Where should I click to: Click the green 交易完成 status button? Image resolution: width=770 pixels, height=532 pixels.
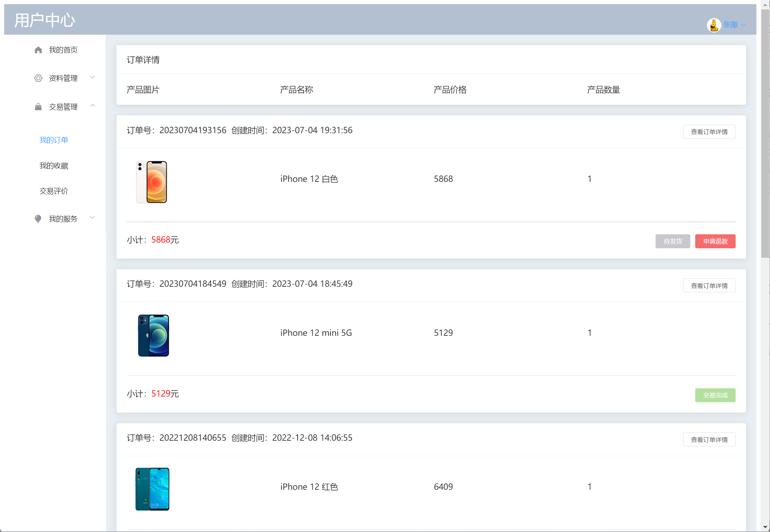[x=715, y=395]
